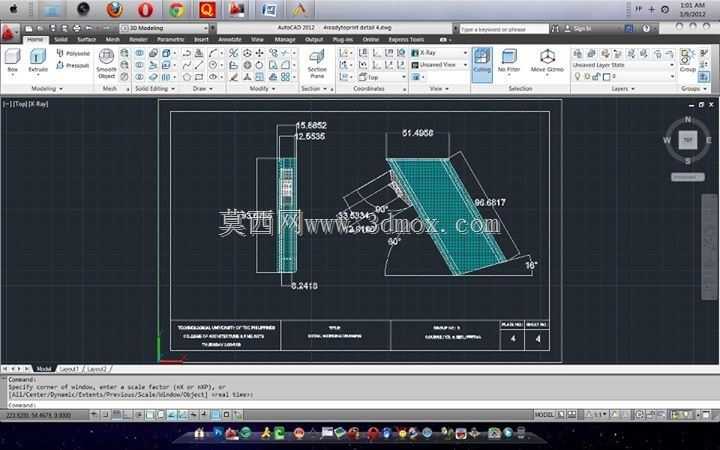This screenshot has width=720, height=450.
Task: Switch to the Parametric ribbon tab
Action: tap(170, 39)
